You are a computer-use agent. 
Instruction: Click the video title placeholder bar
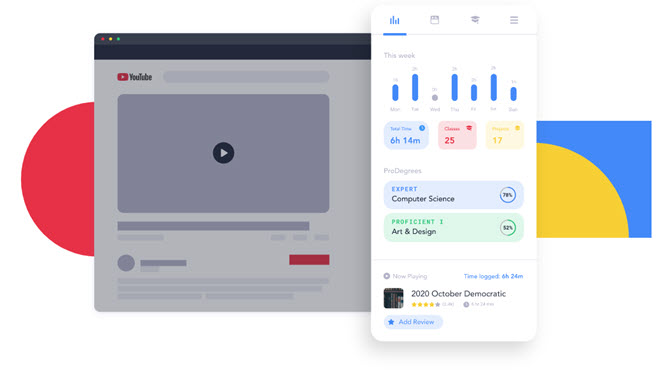(213, 226)
